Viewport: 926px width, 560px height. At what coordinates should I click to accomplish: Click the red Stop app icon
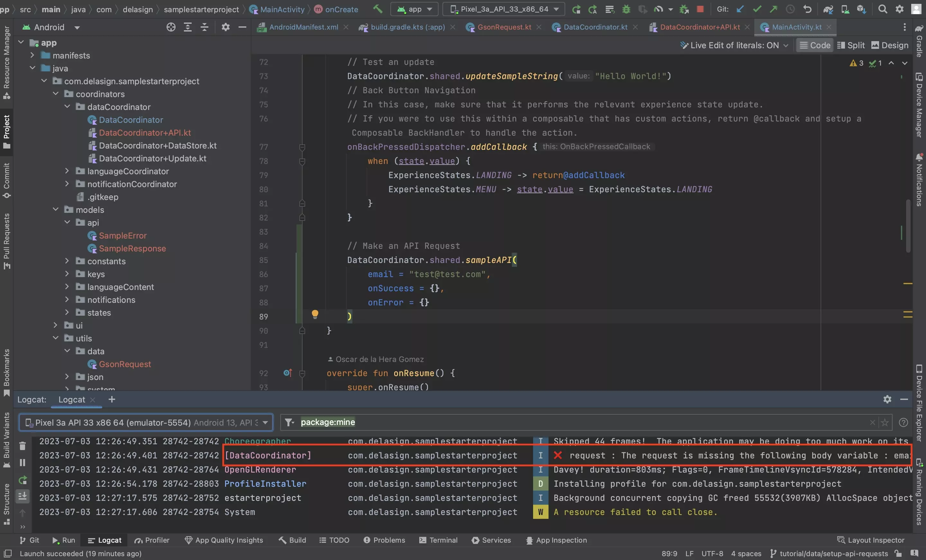pyautogui.click(x=700, y=9)
